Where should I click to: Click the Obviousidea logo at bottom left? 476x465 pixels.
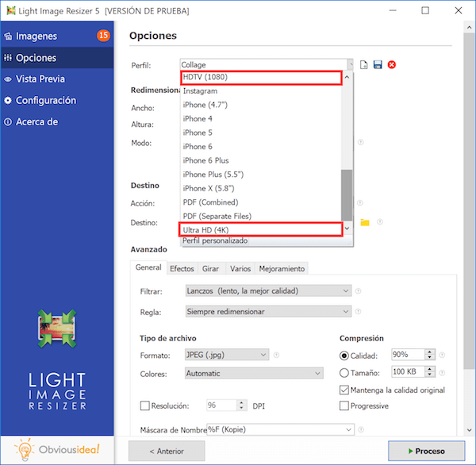[x=57, y=449]
